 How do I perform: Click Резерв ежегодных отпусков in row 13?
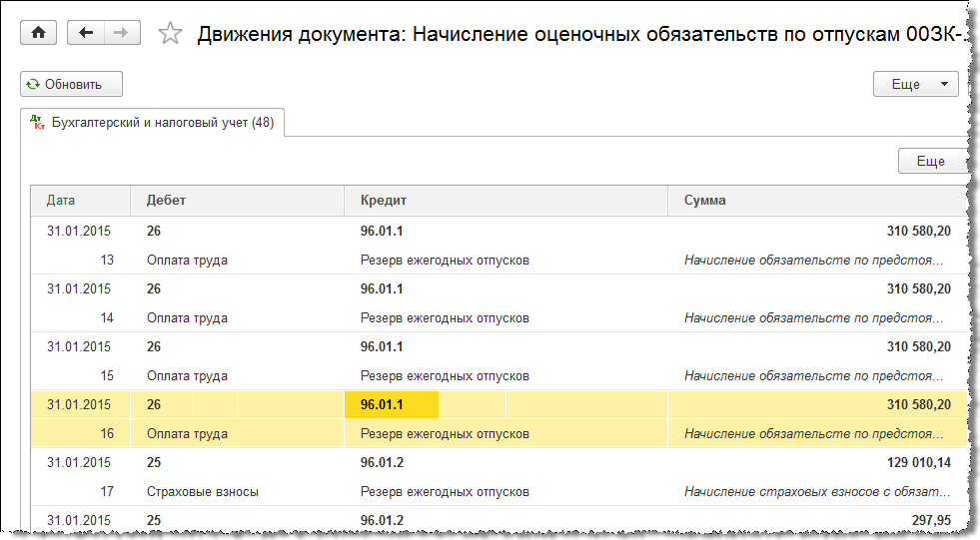445,261
